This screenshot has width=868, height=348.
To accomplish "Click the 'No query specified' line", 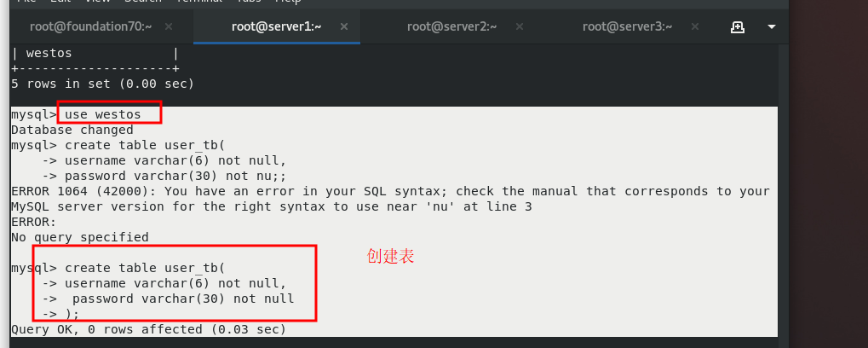I will click(80, 237).
